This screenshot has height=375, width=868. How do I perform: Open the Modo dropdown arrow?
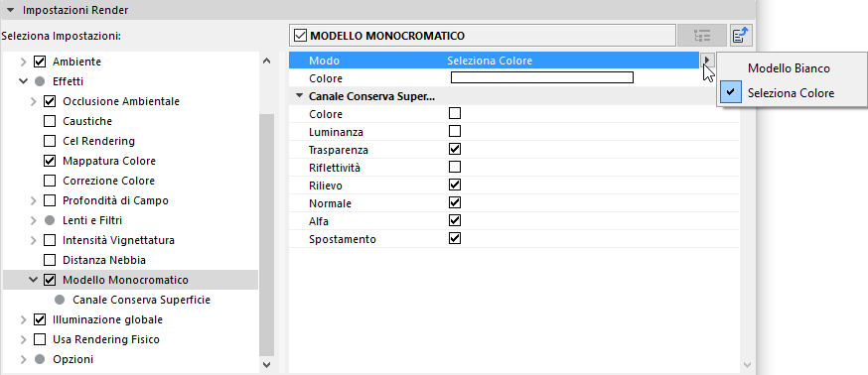(707, 60)
